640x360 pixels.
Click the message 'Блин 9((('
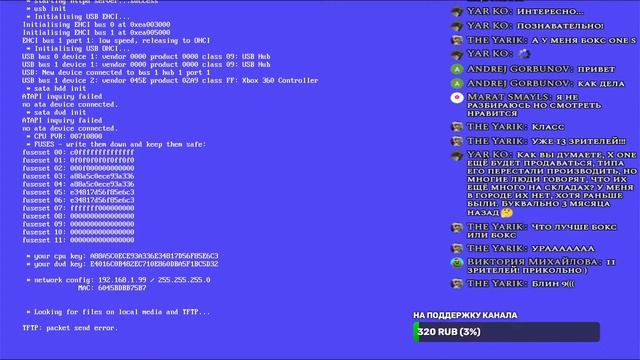click(553, 284)
